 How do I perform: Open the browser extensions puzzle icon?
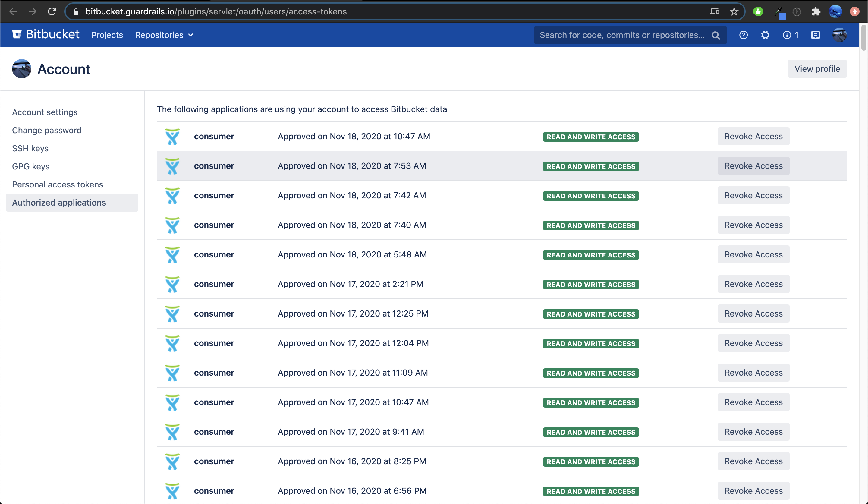[x=816, y=11]
